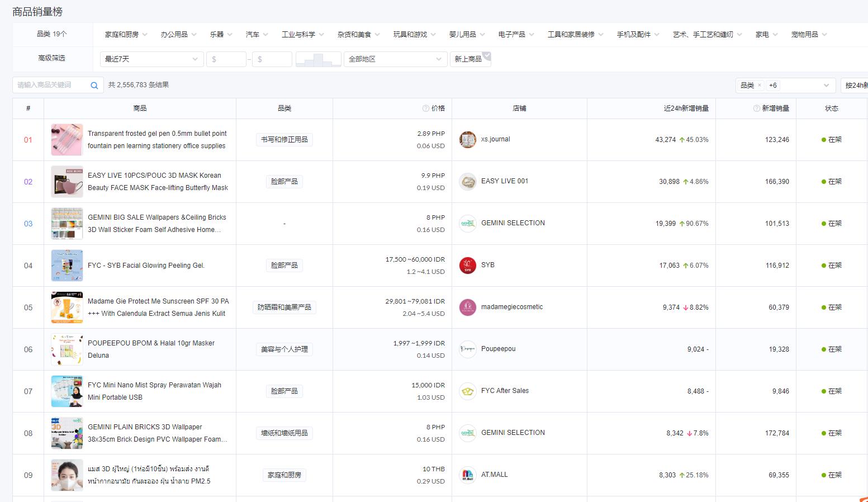Click the 美容与个人护理 category tag
Image resolution: width=868 pixels, height=502 pixels.
(x=284, y=349)
